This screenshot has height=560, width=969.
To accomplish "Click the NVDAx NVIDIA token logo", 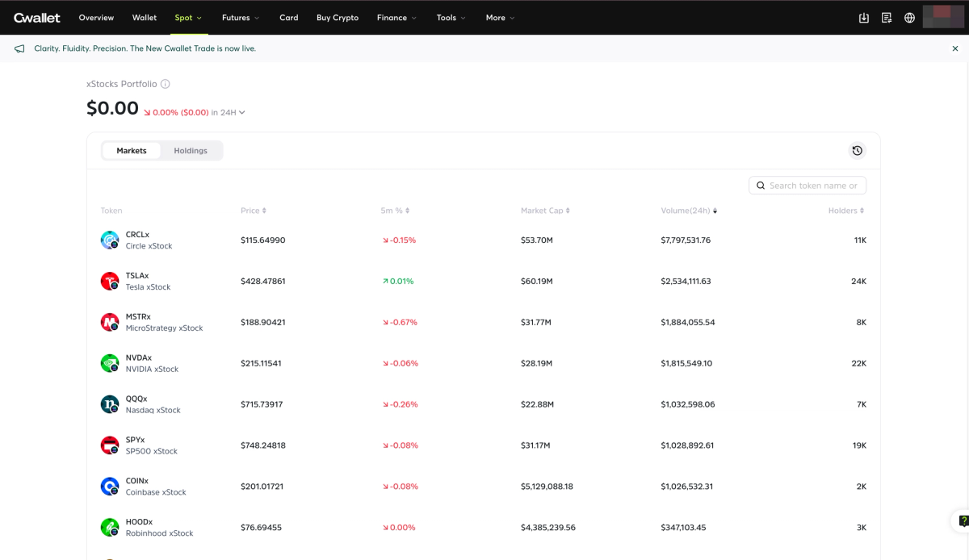I will coord(110,363).
